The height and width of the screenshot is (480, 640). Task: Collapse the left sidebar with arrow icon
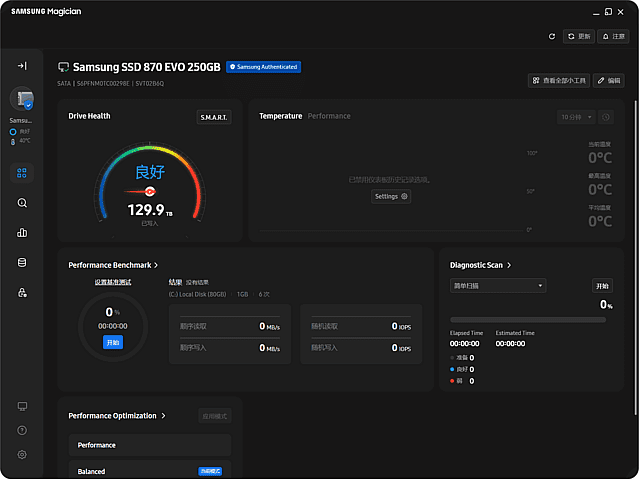22,65
